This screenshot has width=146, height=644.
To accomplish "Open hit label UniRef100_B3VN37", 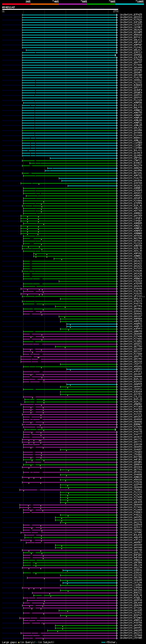I will pos(131,163).
